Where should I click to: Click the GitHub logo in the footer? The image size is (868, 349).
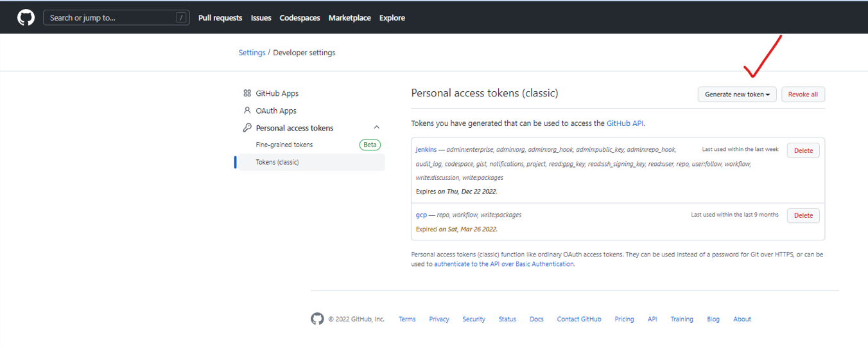pyautogui.click(x=317, y=319)
